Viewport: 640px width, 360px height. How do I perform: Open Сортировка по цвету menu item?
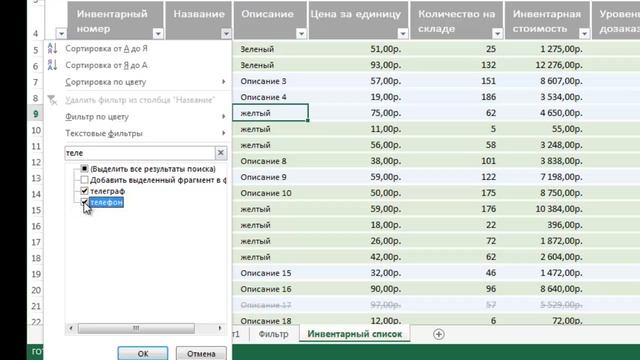click(138, 82)
